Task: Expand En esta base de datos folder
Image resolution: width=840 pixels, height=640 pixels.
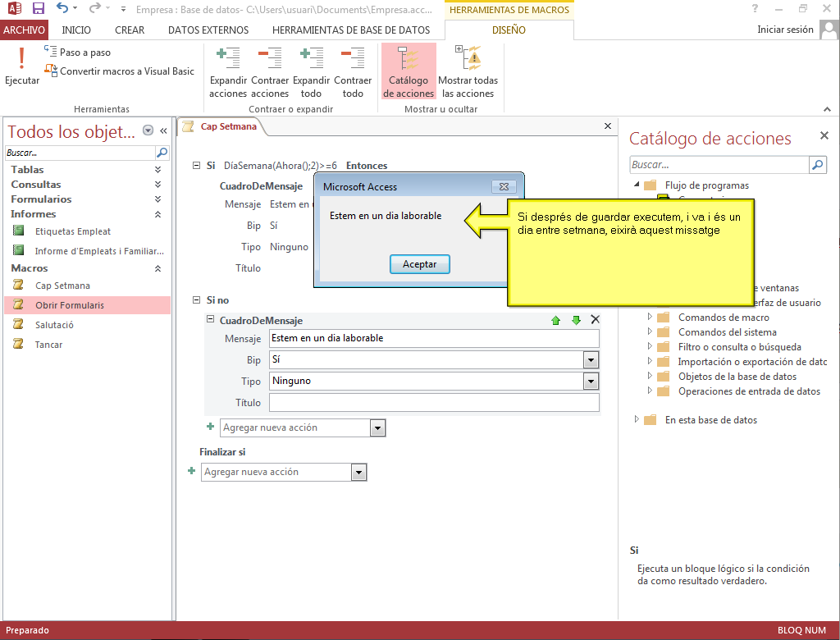Action: [x=637, y=419]
